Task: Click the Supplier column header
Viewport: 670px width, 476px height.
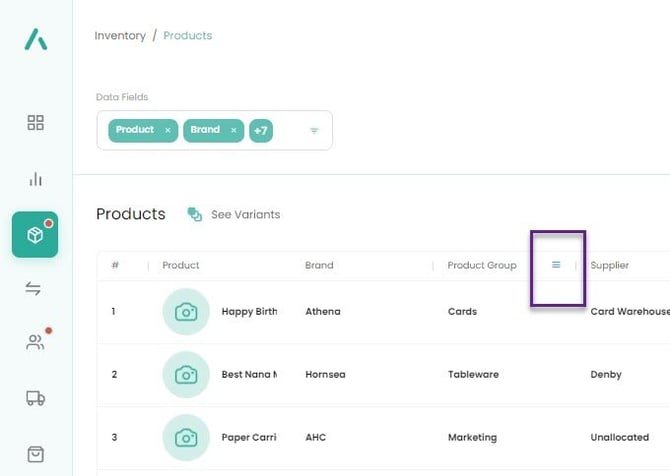Action: [609, 265]
